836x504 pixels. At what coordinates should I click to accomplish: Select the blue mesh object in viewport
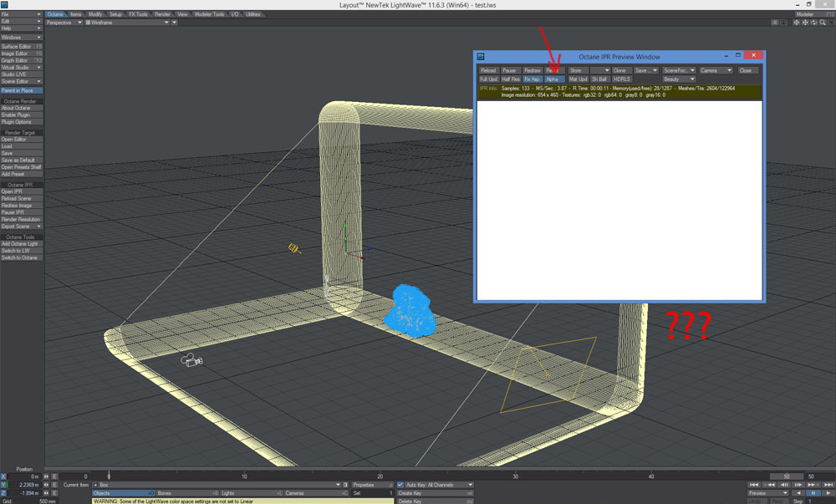410,311
